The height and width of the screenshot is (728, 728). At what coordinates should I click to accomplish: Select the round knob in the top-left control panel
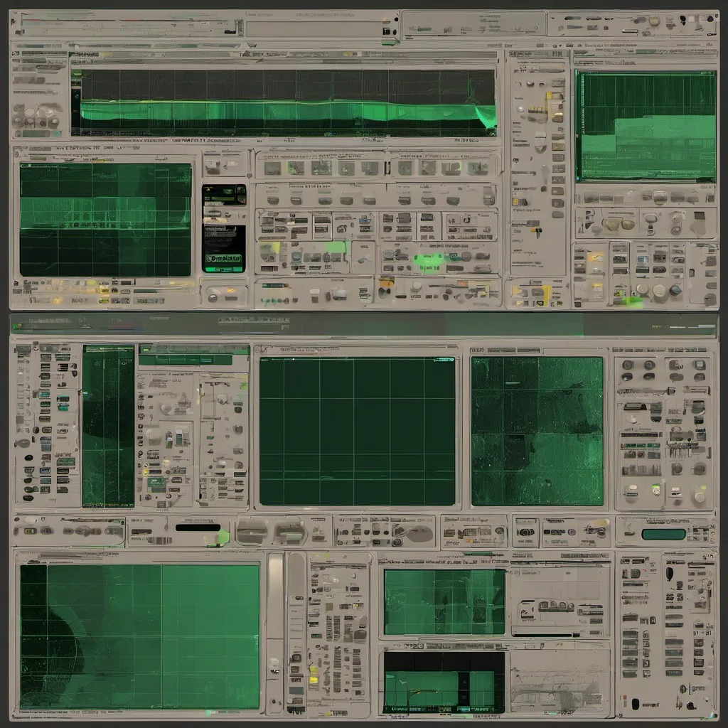pos(30,112)
